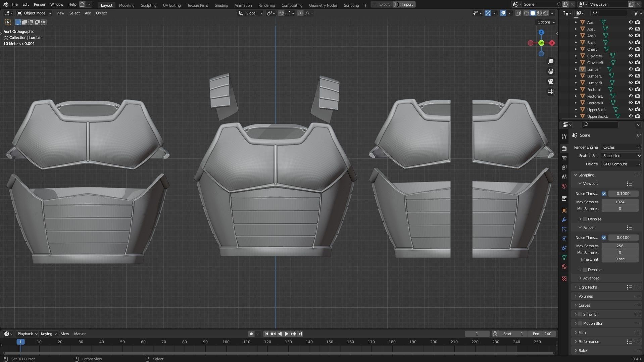Open the timeline Keying popover
This screenshot has width=644, height=362.
pos(49,334)
